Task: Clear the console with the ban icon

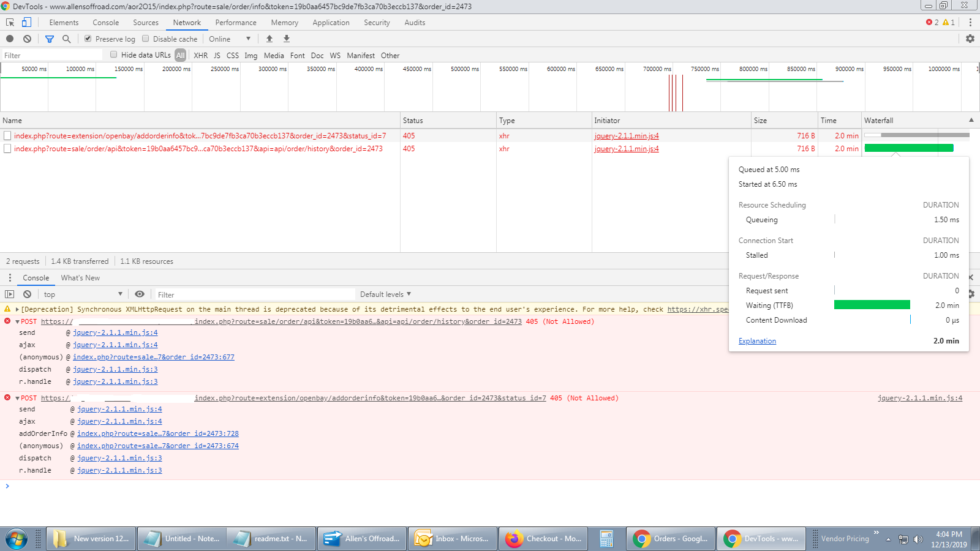Action: point(27,294)
